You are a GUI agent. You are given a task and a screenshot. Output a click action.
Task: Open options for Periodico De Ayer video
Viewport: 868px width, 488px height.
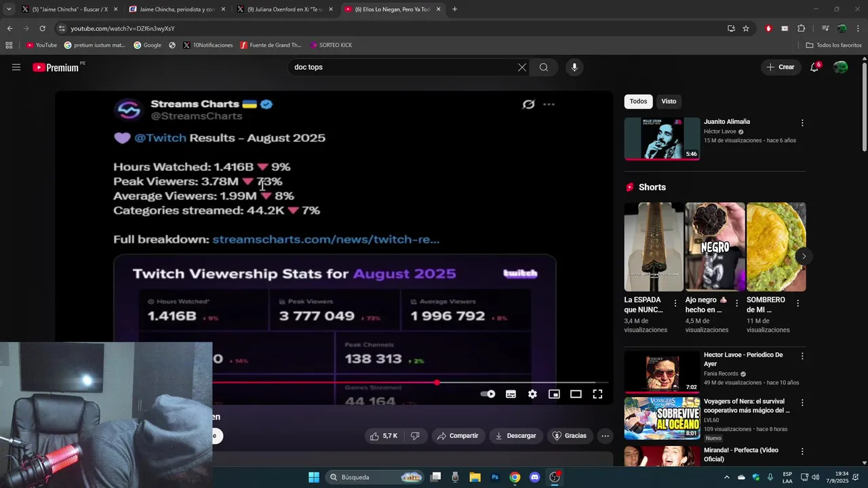[x=802, y=357]
